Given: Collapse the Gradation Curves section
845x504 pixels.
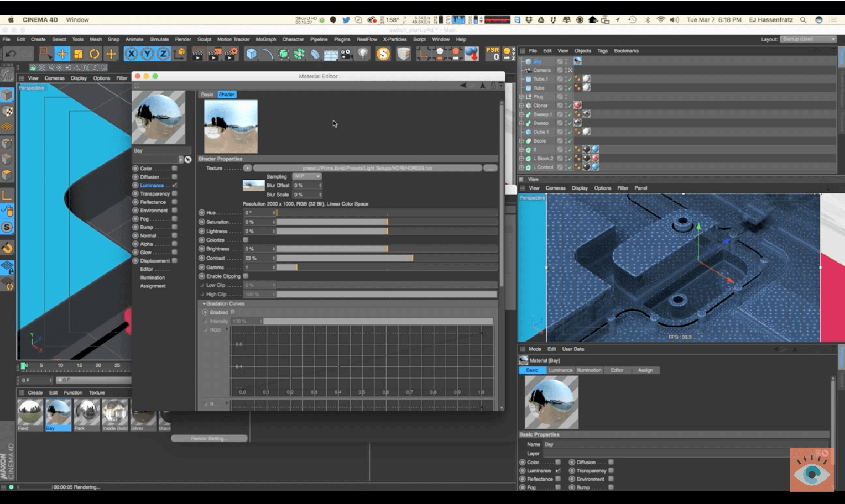Looking at the screenshot, I should click(204, 303).
